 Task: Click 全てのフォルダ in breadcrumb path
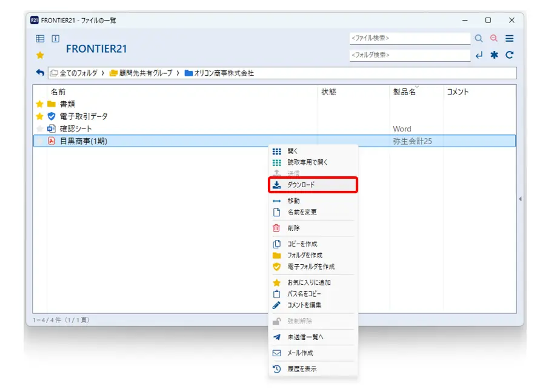[78, 73]
